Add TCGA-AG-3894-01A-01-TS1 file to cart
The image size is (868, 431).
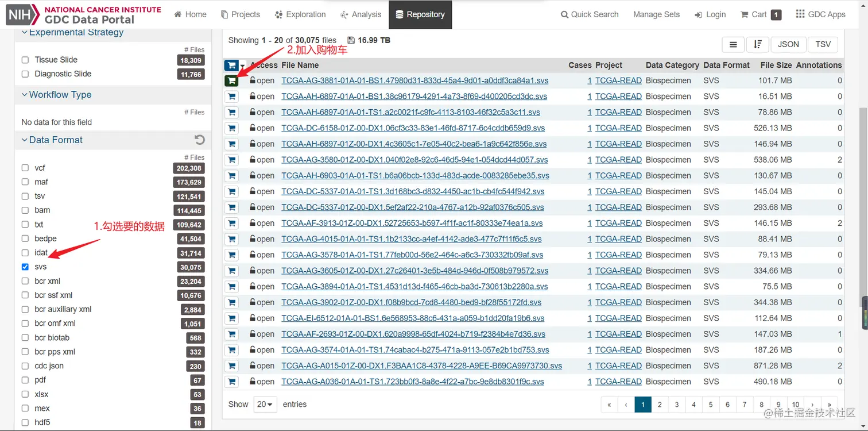tap(231, 286)
